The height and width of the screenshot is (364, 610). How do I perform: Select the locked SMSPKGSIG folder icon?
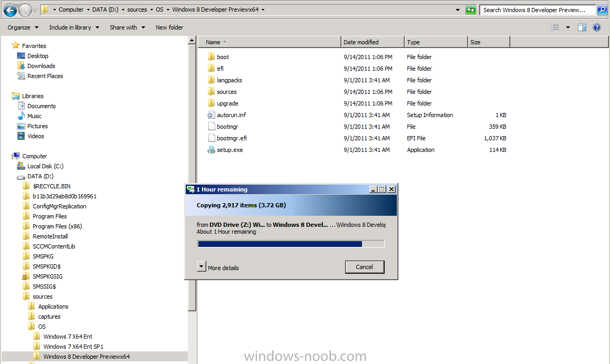tap(26, 276)
